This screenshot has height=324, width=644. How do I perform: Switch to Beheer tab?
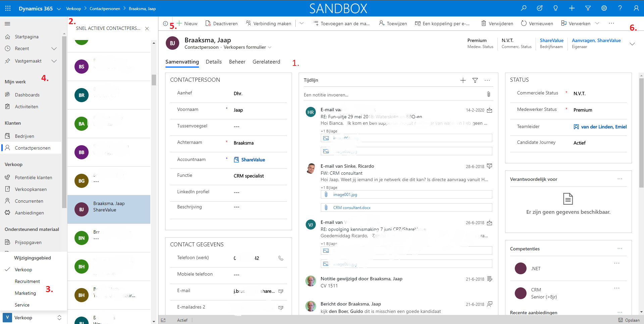pos(237,62)
